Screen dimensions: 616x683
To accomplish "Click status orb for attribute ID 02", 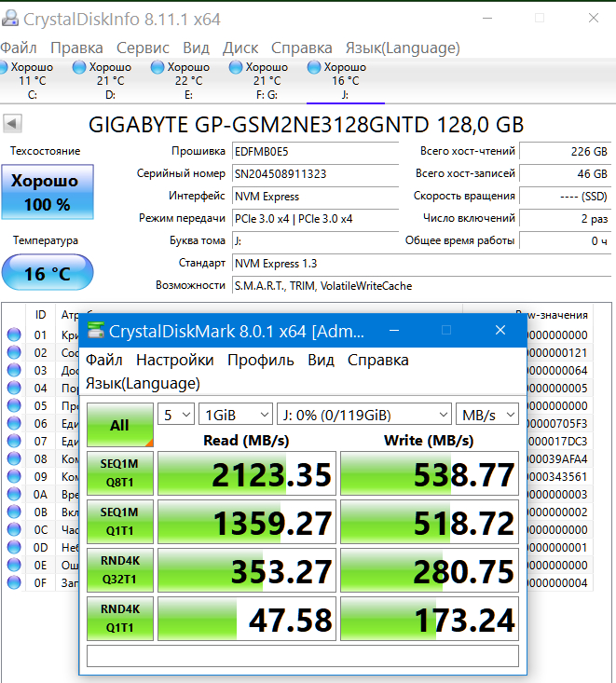I will tap(14, 352).
